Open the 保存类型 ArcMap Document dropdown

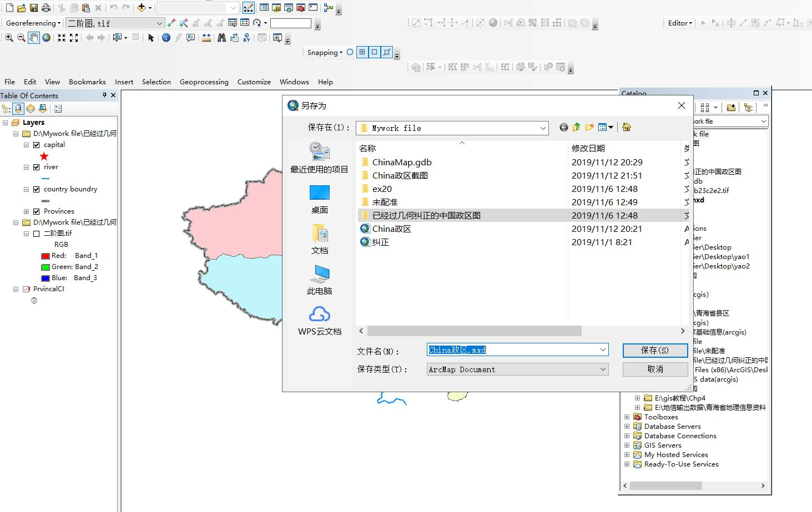tap(603, 369)
